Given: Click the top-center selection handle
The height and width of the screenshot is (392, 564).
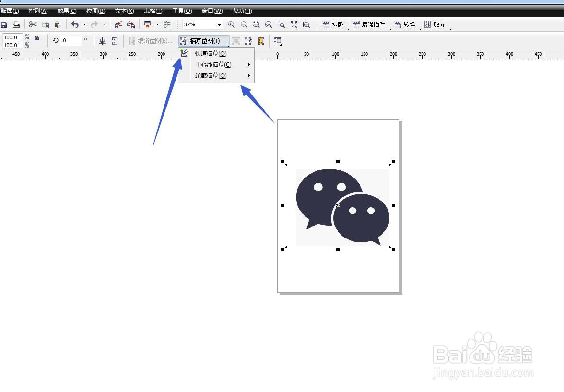Looking at the screenshot, I should (338, 162).
